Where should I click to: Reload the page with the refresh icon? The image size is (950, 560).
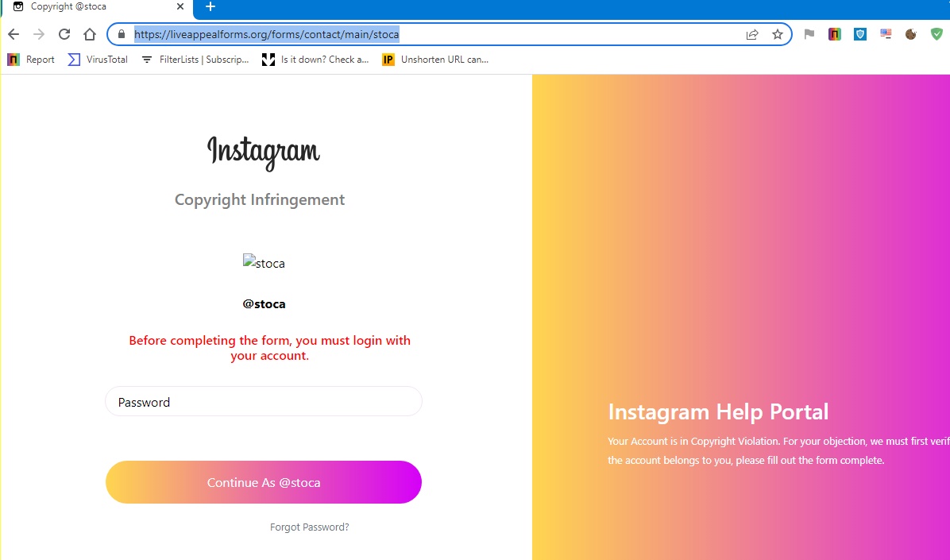64,34
